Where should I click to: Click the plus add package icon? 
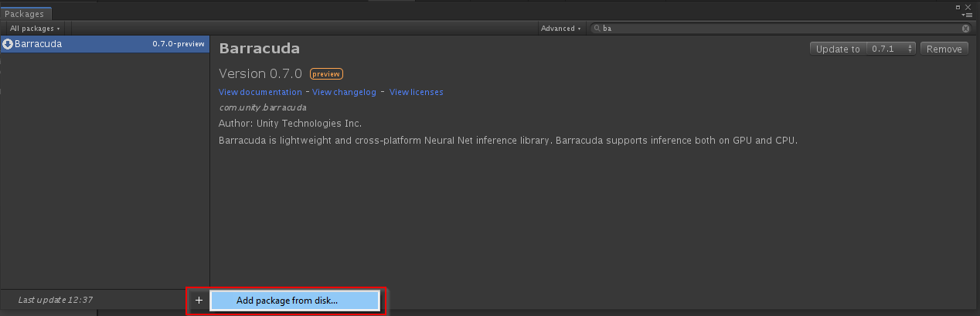(x=199, y=301)
